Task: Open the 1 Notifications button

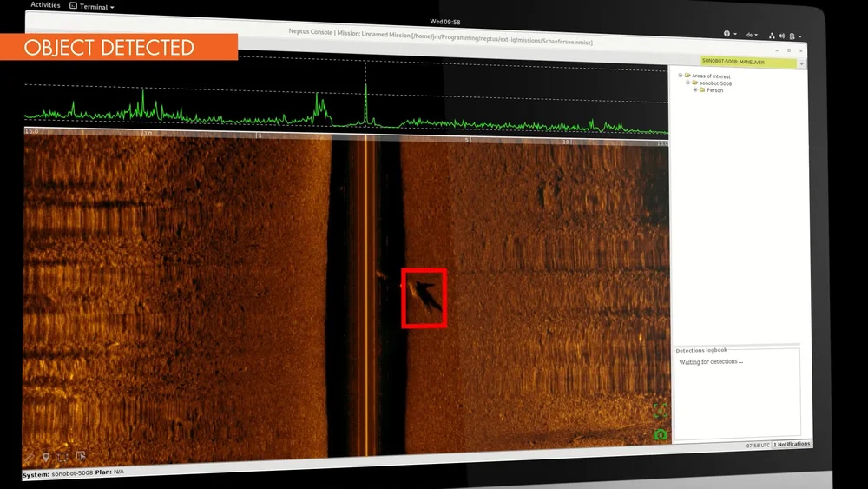Action: 792,444
